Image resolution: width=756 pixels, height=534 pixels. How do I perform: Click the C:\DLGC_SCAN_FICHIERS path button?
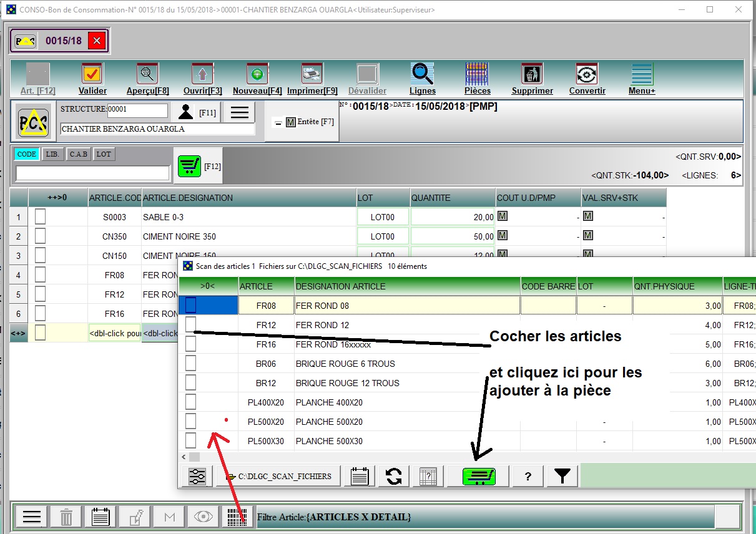click(x=279, y=475)
